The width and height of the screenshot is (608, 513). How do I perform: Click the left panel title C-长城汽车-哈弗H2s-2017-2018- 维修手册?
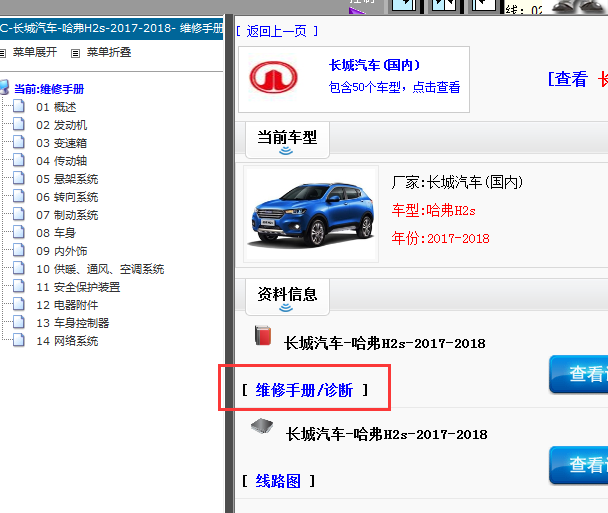111,28
